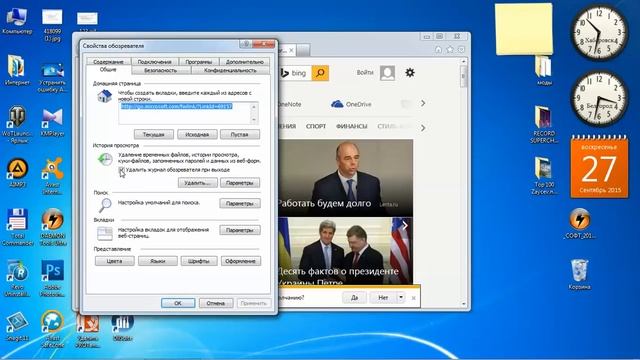This screenshot has height=360, width=640.
Task: Launch the SnagIt 11 shortcut
Action: click(17, 327)
